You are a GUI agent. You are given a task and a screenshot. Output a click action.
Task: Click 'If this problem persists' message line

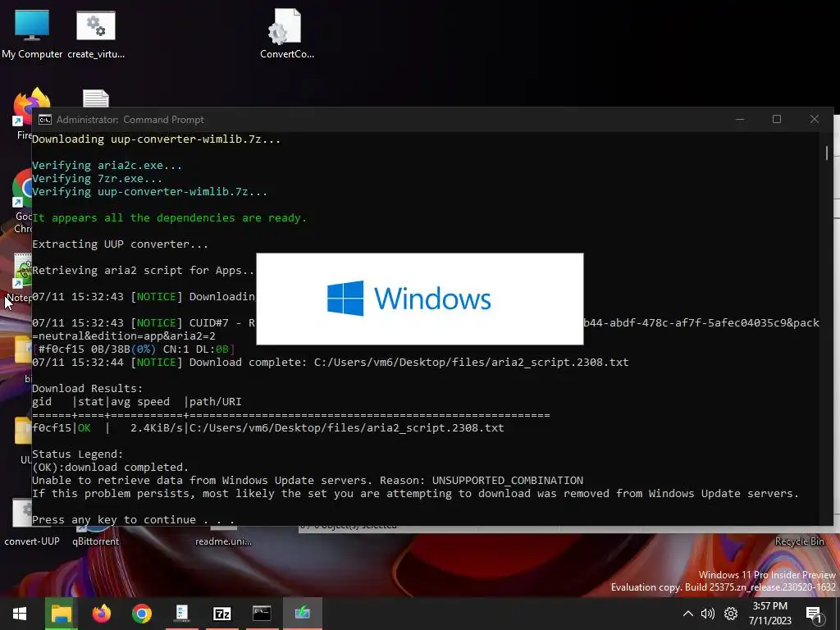point(415,493)
